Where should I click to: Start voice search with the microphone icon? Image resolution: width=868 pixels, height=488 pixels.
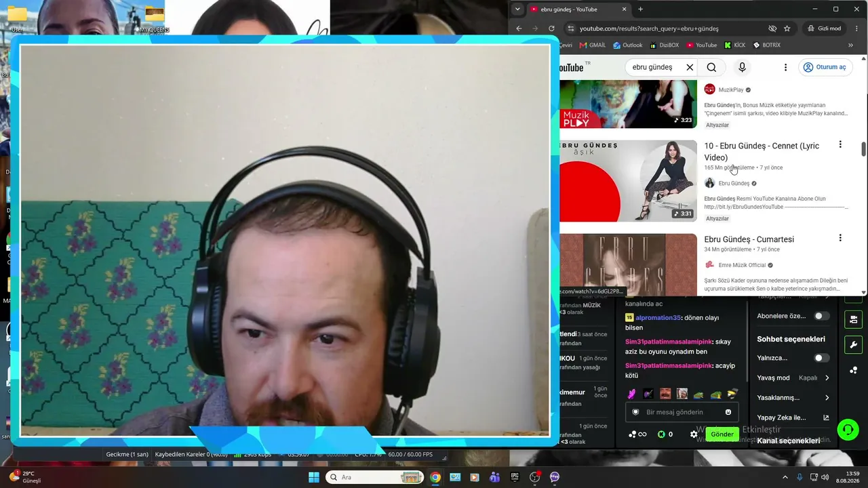(x=742, y=67)
